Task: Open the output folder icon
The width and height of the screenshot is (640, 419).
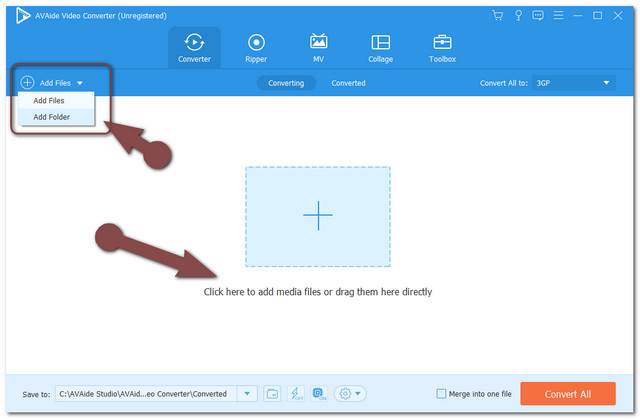Action: (272, 394)
